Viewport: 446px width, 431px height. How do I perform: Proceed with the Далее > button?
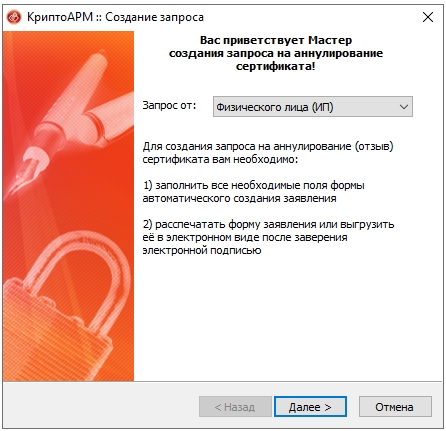(x=310, y=407)
